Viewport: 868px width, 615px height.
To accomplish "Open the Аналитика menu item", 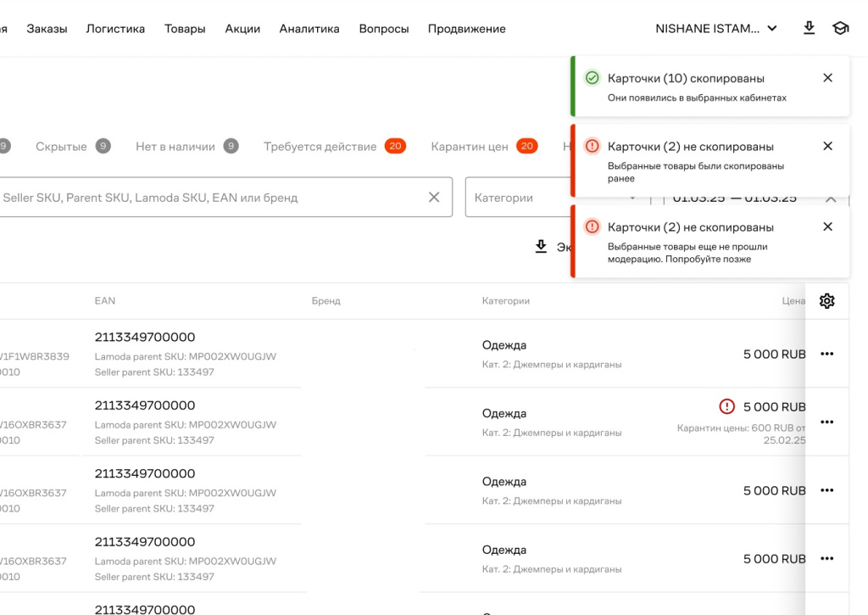I will (x=309, y=29).
